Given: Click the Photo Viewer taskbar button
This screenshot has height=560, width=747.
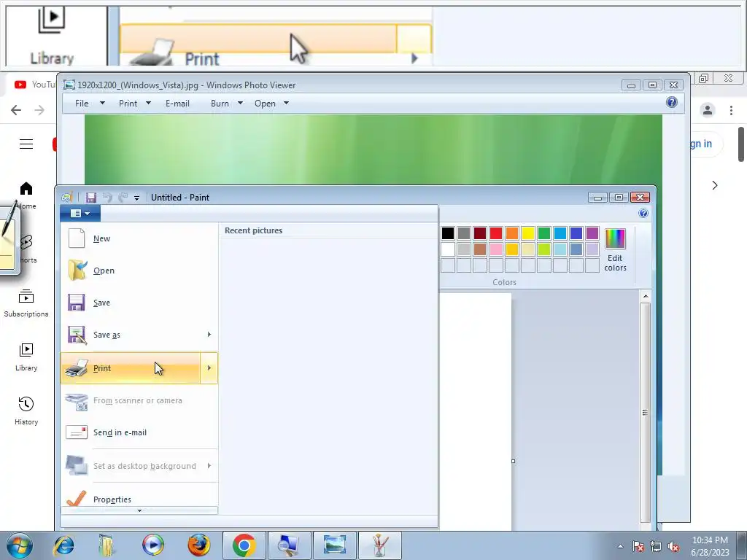Looking at the screenshot, I should 334,545.
